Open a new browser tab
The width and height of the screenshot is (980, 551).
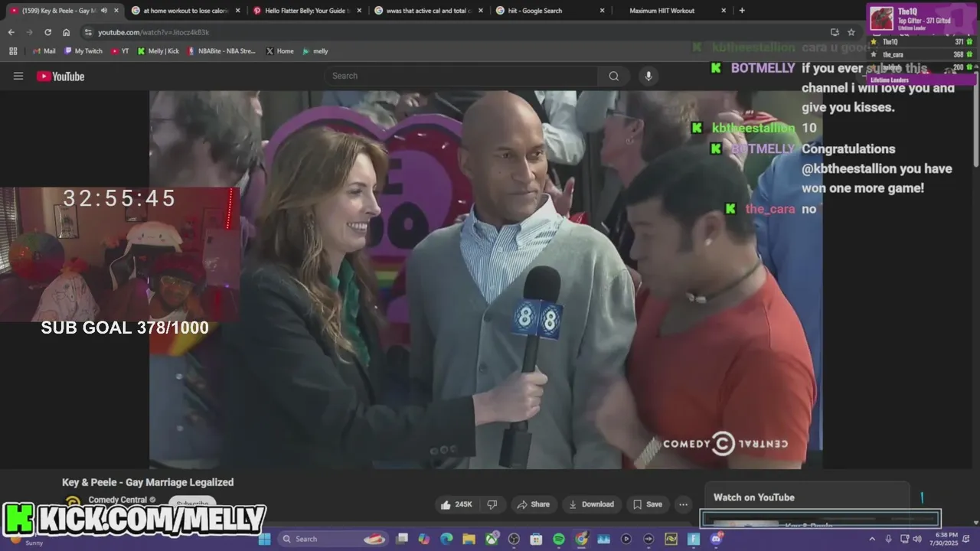click(742, 11)
